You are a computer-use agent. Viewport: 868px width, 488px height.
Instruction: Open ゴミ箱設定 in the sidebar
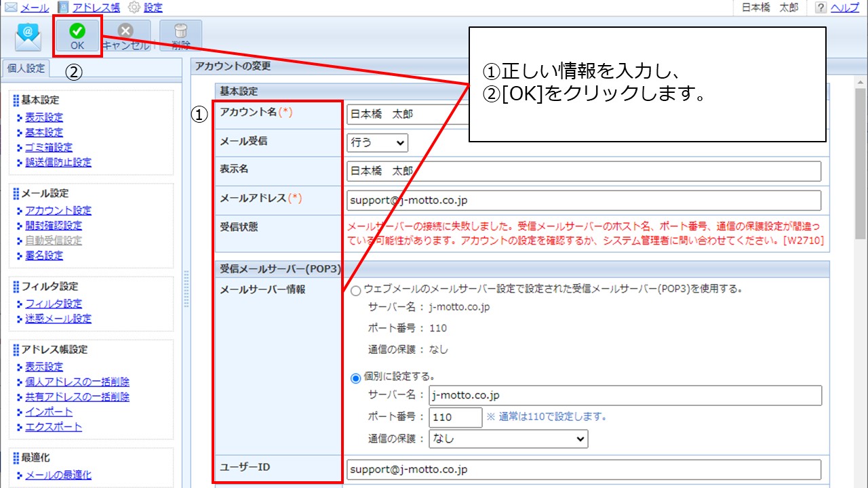[x=49, y=148]
